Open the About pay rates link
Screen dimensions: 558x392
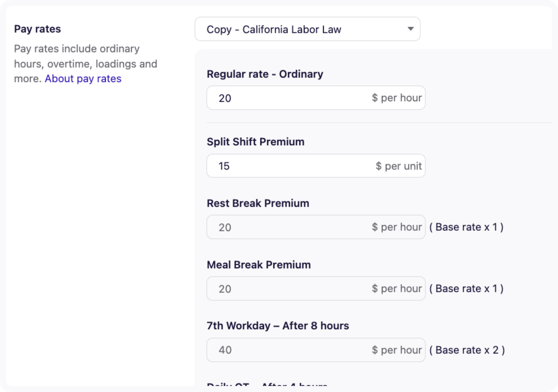coord(83,79)
